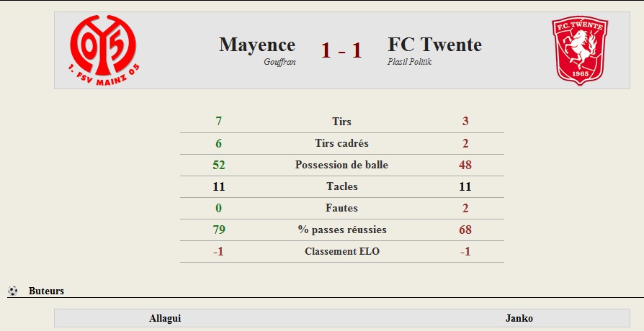Click Mayence's possession value 52
The width and height of the screenshot is (644, 331).
(218, 165)
